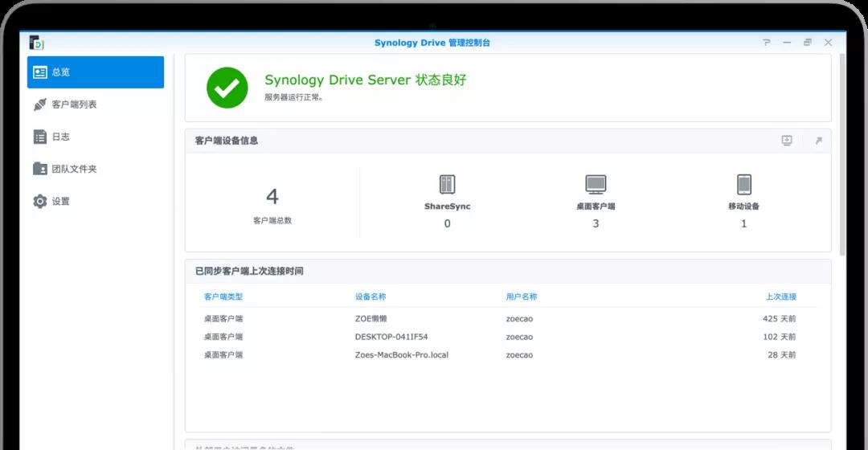Open the help question mark button

point(766,43)
